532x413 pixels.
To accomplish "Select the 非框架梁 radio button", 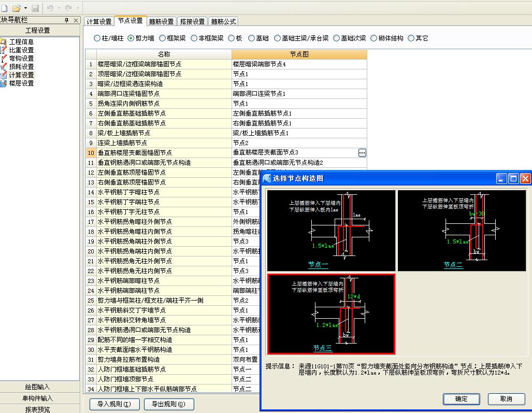I will 194,38.
